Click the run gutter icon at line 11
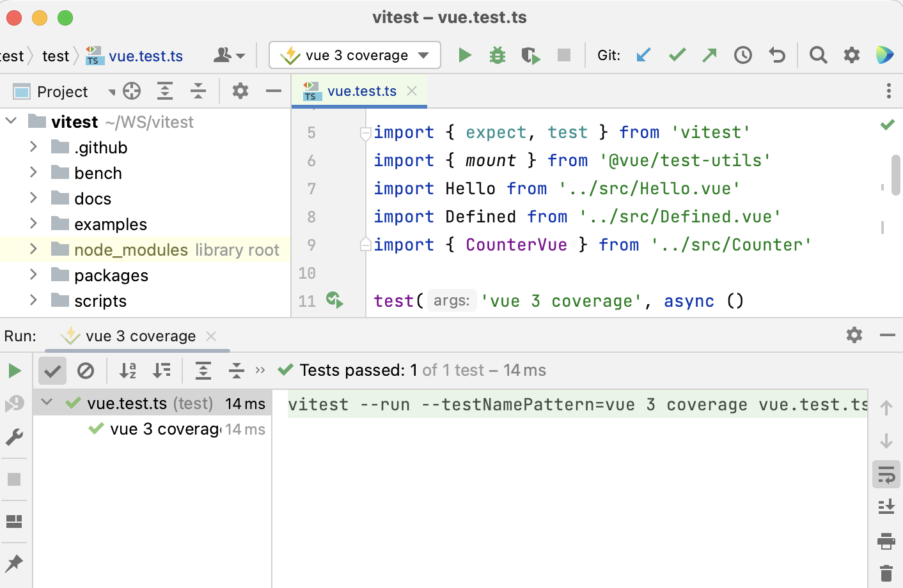Viewport: 903px width, 588px height. point(334,300)
